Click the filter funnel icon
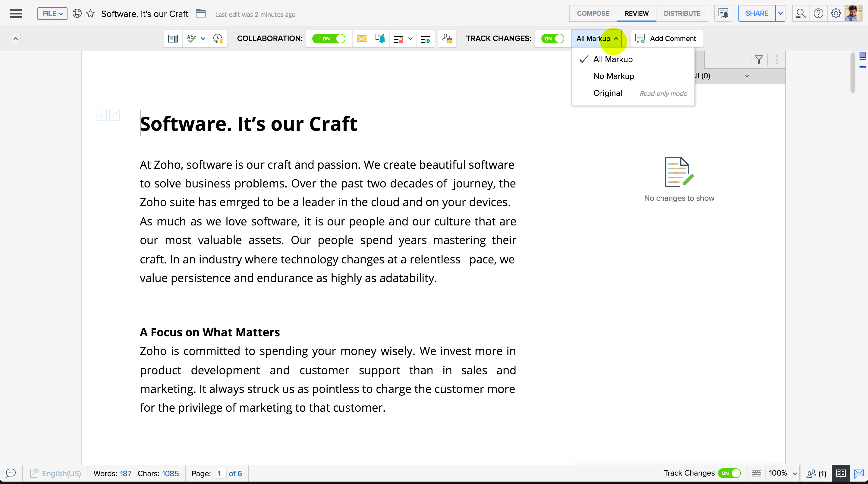The width and height of the screenshot is (868, 484). [759, 60]
